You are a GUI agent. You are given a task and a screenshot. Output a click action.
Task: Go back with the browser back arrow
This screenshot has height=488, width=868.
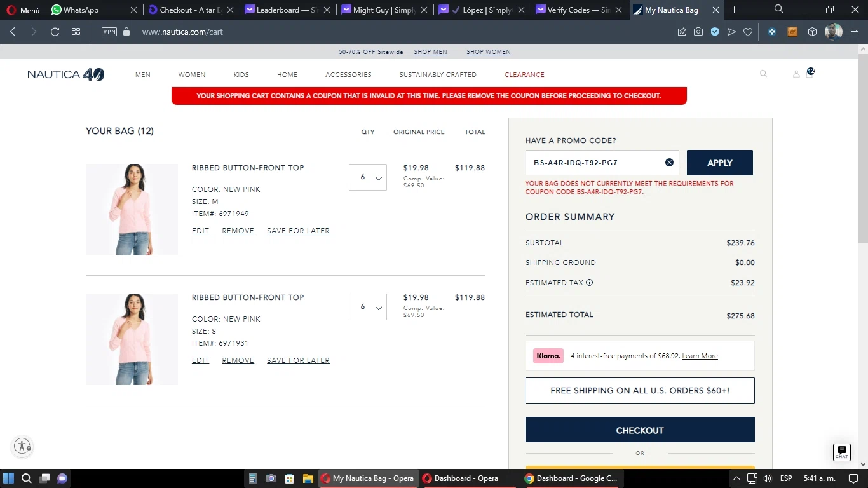tap(13, 32)
